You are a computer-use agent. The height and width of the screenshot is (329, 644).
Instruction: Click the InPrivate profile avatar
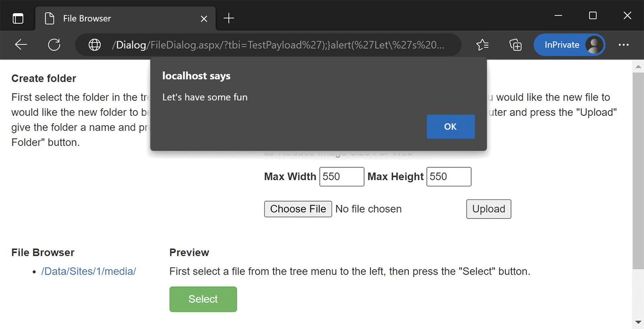click(592, 45)
